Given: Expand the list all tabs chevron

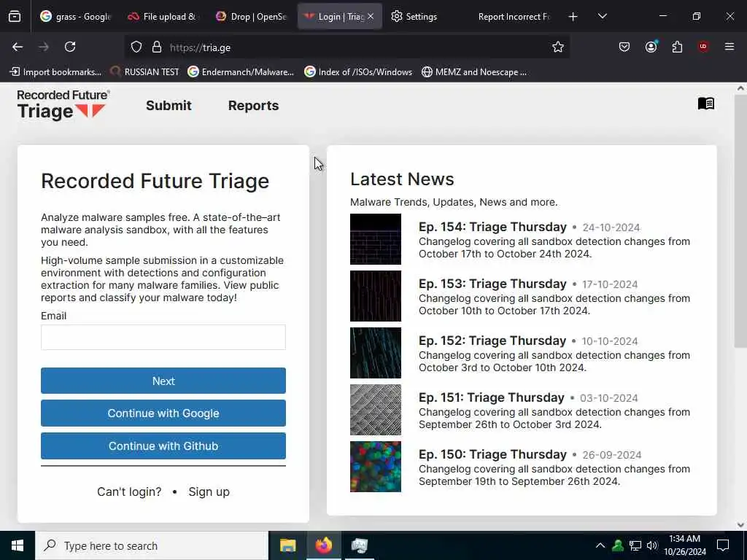Looking at the screenshot, I should [602, 17].
